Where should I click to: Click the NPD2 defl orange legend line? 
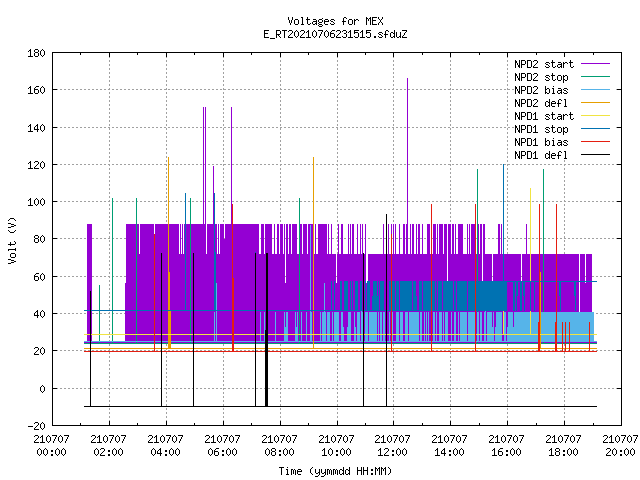[595, 103]
